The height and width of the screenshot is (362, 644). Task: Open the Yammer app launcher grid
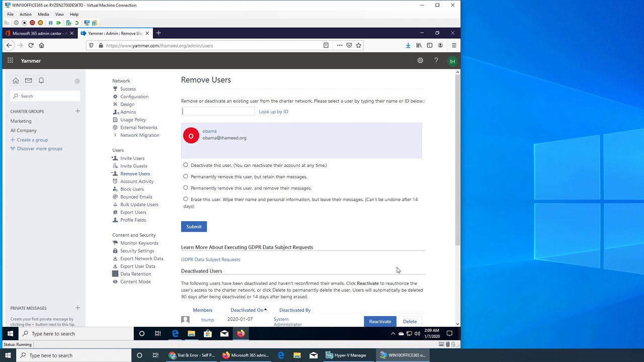(x=10, y=61)
